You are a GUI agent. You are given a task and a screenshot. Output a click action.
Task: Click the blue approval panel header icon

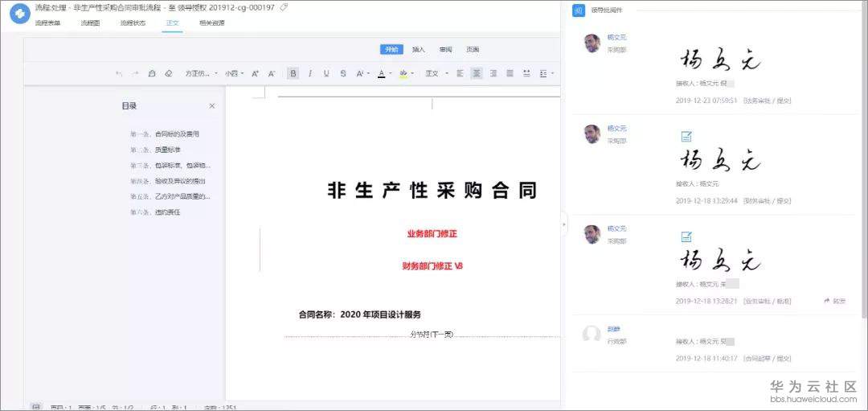click(x=579, y=10)
